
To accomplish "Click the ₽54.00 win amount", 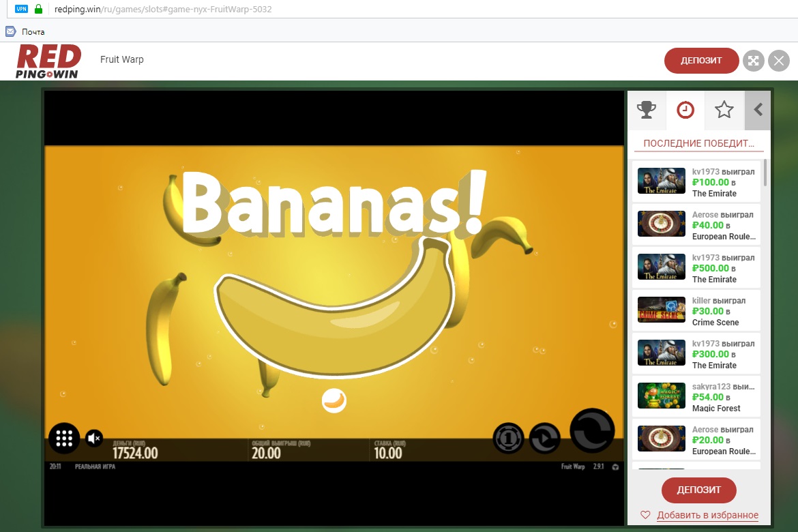I will [708, 397].
